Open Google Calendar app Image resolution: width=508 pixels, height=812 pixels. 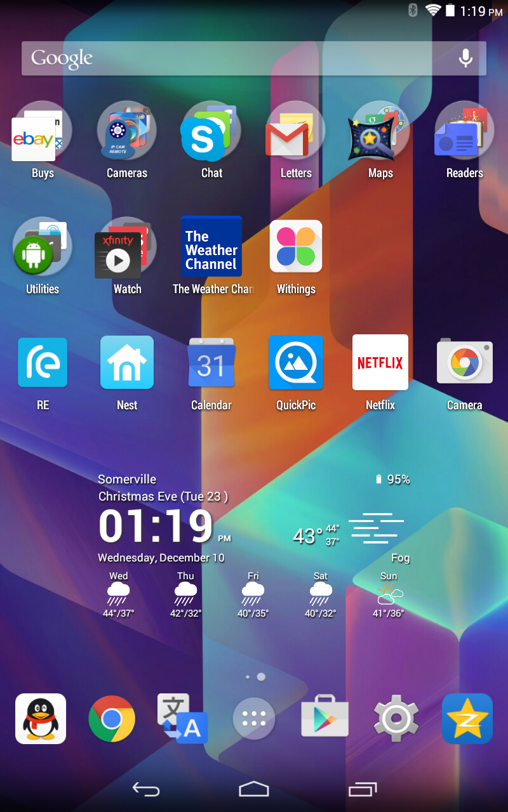pos(211,362)
